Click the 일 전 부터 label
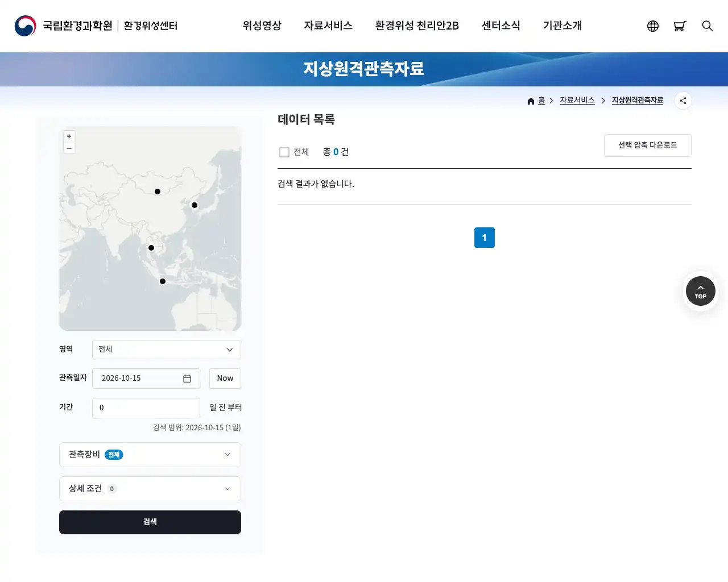This screenshot has width=728, height=582. click(x=226, y=408)
